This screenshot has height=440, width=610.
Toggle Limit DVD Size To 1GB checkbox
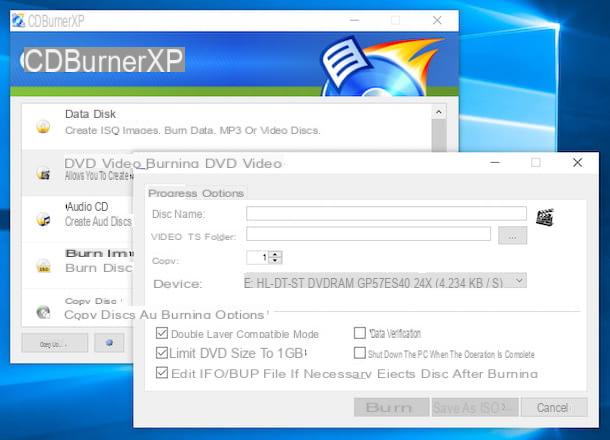click(161, 353)
